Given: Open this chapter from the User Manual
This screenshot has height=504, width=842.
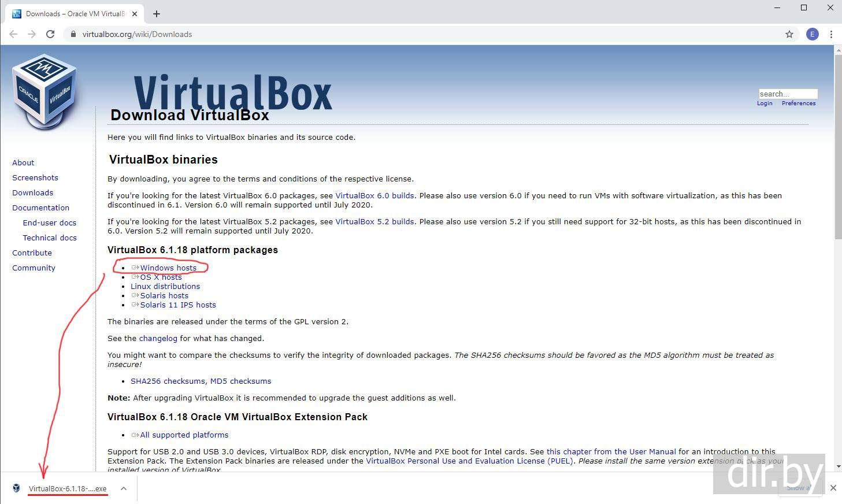Looking at the screenshot, I should (x=611, y=451).
